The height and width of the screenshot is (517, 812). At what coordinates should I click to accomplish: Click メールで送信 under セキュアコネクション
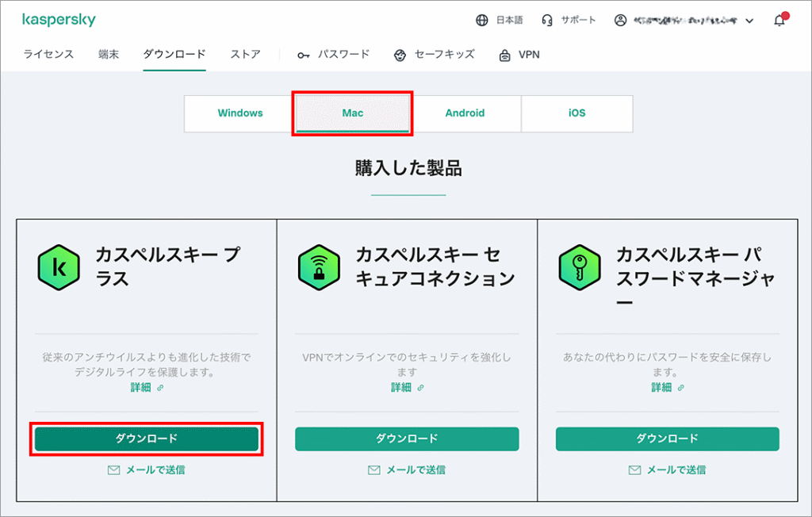416,470
